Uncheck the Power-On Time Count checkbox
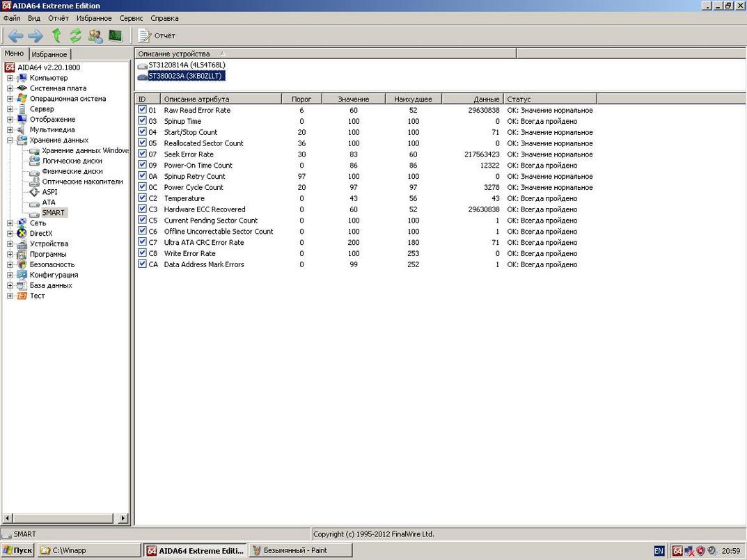The width and height of the screenshot is (747, 560). (x=142, y=164)
